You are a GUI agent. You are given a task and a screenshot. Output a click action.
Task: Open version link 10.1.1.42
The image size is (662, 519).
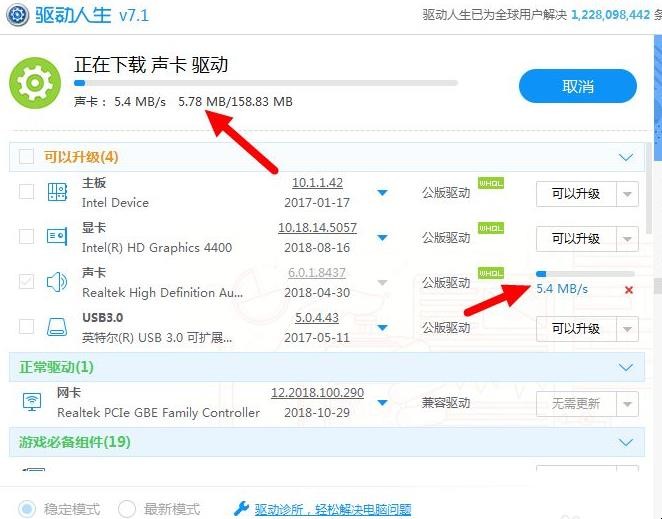(x=317, y=183)
